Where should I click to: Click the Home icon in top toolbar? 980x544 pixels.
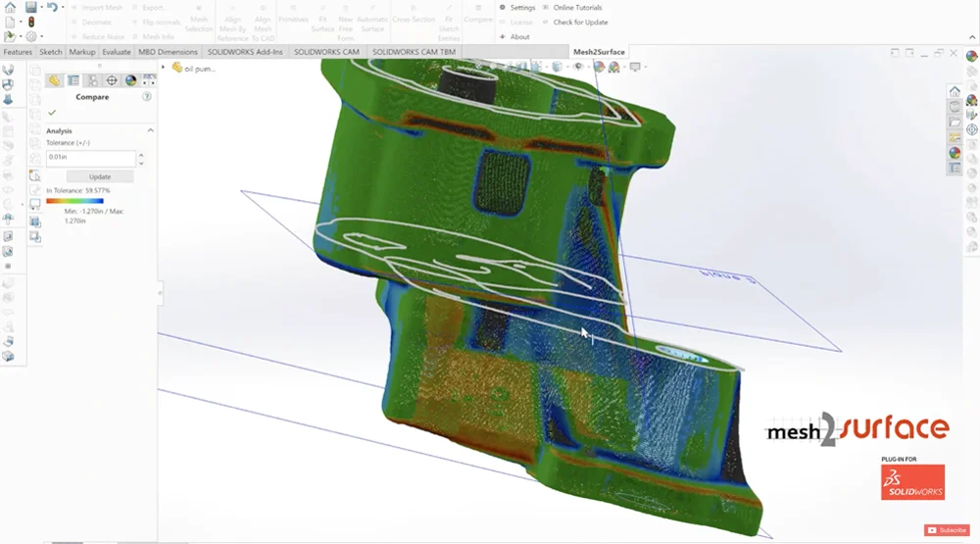click(9, 7)
